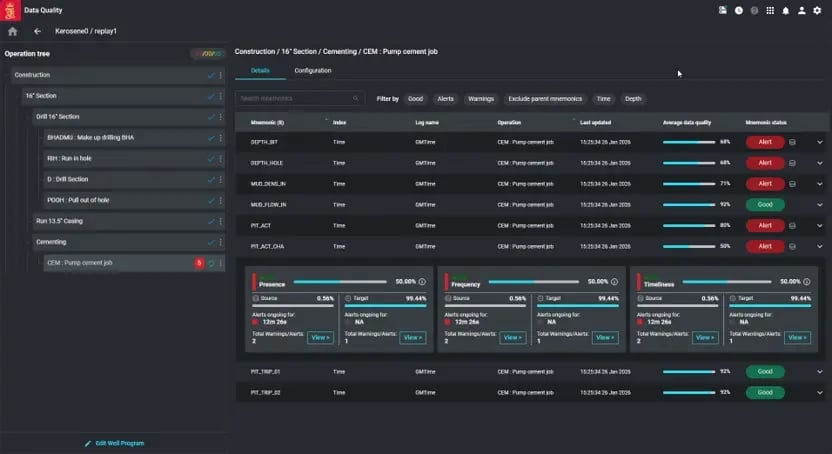Go back using the left arrow icon
832x454 pixels.
37,31
